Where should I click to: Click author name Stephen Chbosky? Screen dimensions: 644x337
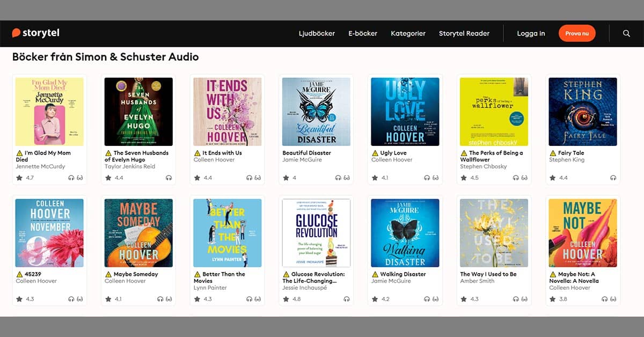coord(484,166)
